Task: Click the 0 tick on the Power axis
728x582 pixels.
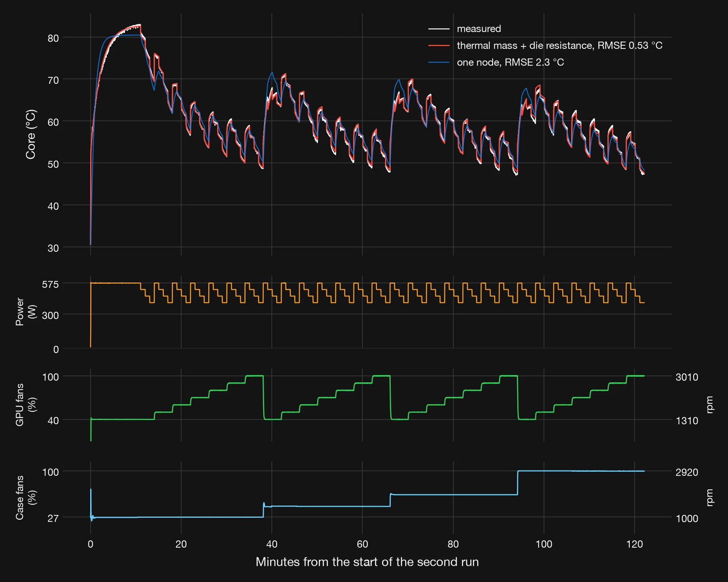Action: [56, 350]
